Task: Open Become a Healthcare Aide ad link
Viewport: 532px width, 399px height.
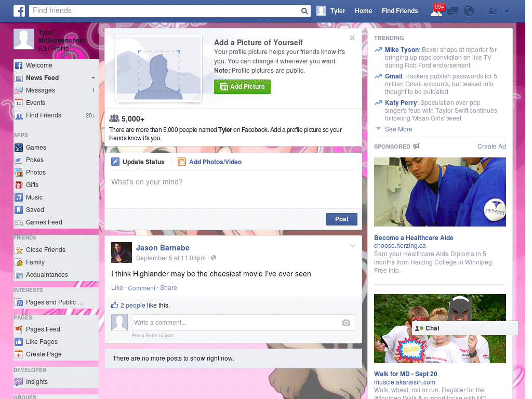Action: (x=414, y=238)
